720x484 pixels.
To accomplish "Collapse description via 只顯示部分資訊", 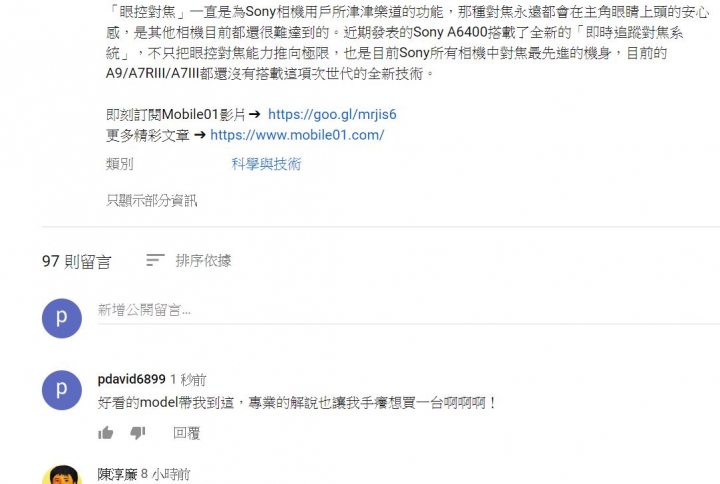I will click(x=152, y=200).
